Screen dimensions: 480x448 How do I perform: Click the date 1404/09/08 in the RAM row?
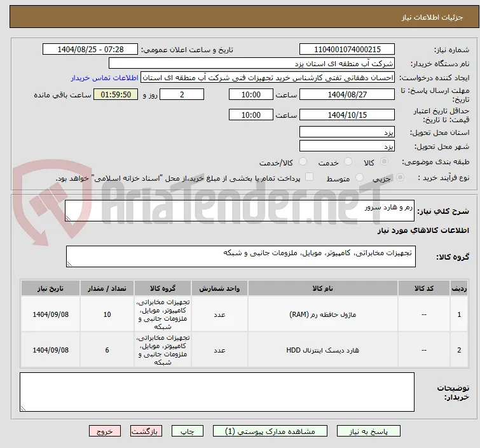click(x=50, y=314)
